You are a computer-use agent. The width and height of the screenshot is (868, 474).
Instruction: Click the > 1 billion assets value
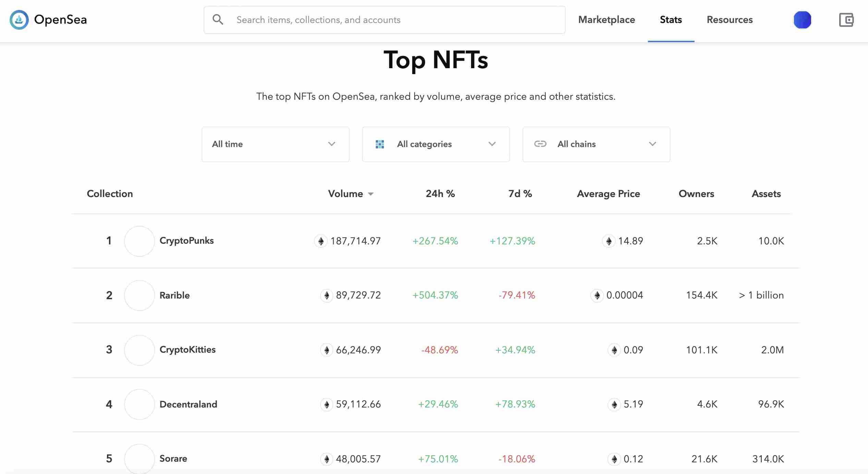tap(761, 295)
